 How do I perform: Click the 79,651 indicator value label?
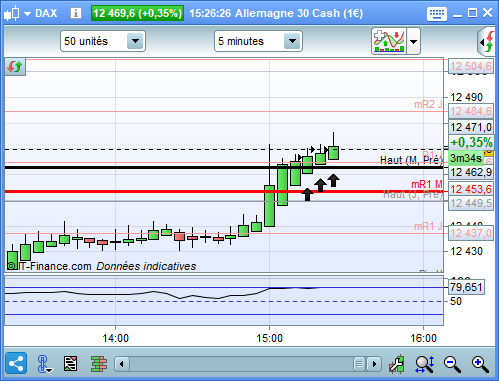466,287
